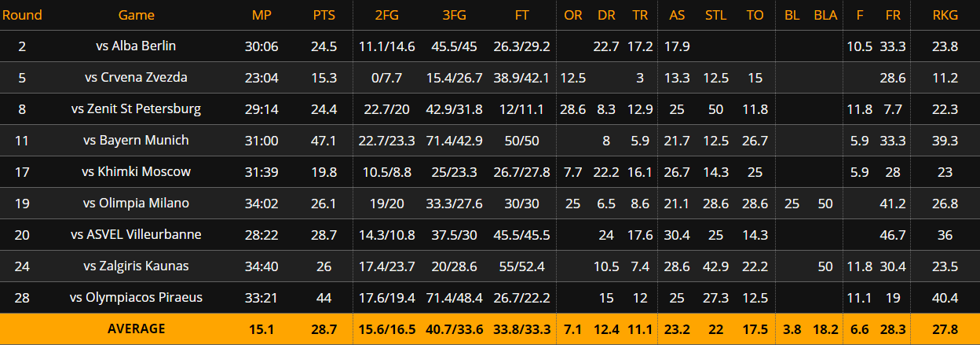Select the STL column header
The height and width of the screenshot is (345, 980).
715,16
